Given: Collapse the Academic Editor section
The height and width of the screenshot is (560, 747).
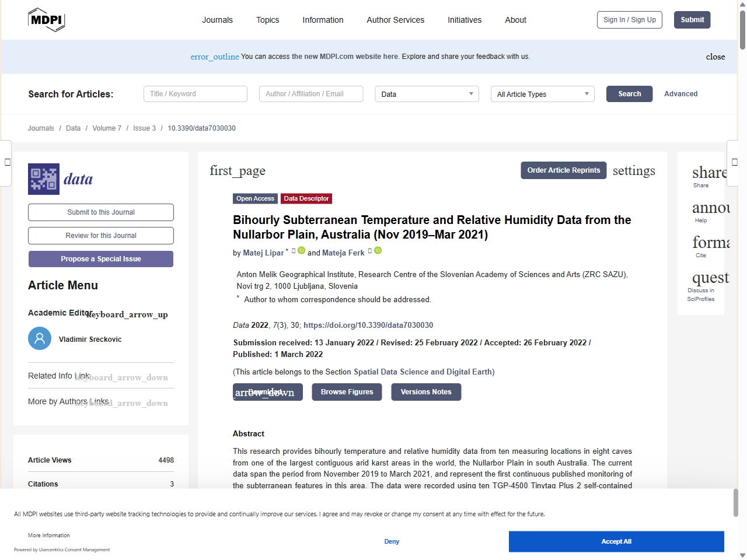Looking at the screenshot, I should click(x=127, y=314).
